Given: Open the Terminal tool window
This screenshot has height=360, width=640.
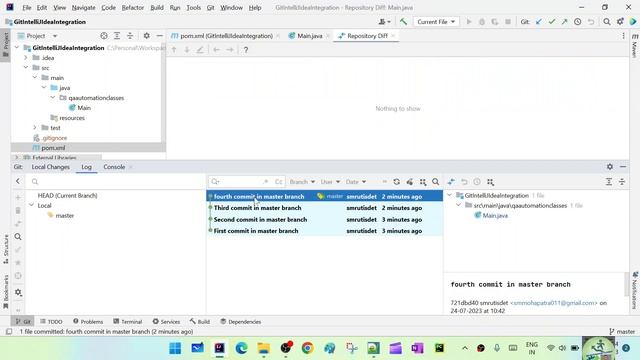Looking at the screenshot, I should [x=128, y=322].
